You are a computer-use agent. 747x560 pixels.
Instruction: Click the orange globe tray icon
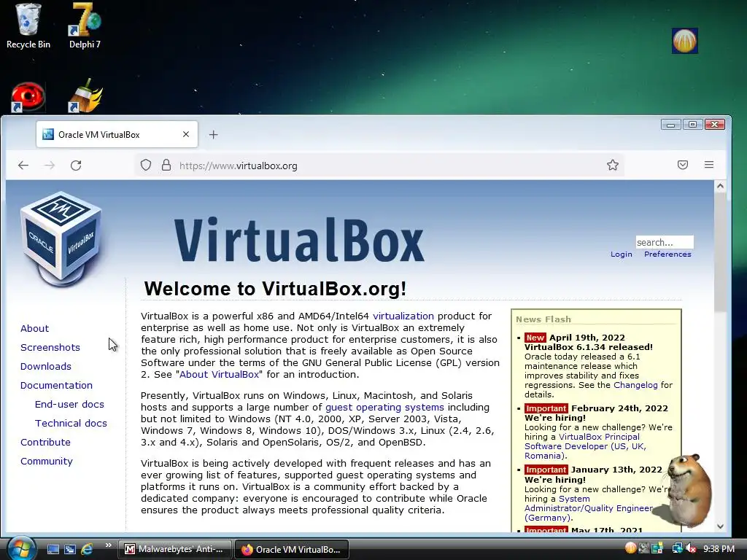630,548
